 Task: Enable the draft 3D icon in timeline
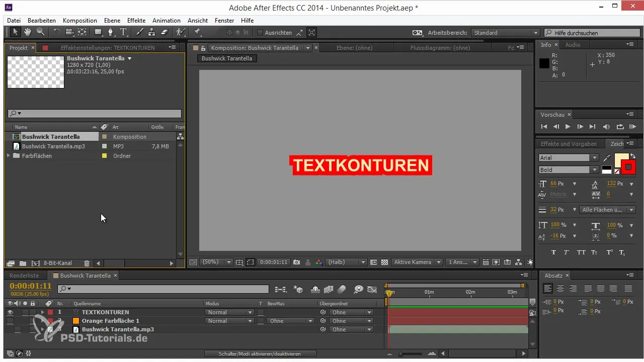[298, 289]
